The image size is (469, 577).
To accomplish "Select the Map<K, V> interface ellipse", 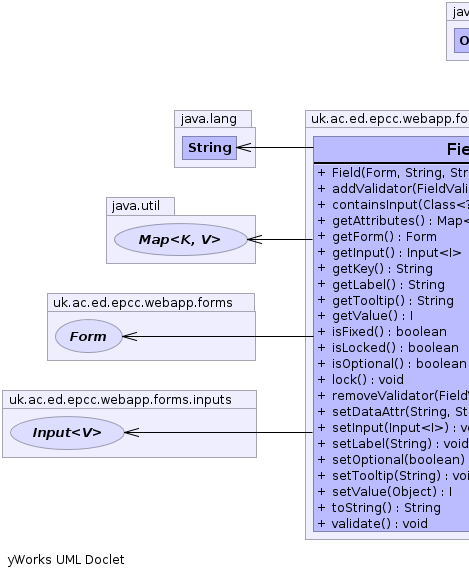I will 180,240.
